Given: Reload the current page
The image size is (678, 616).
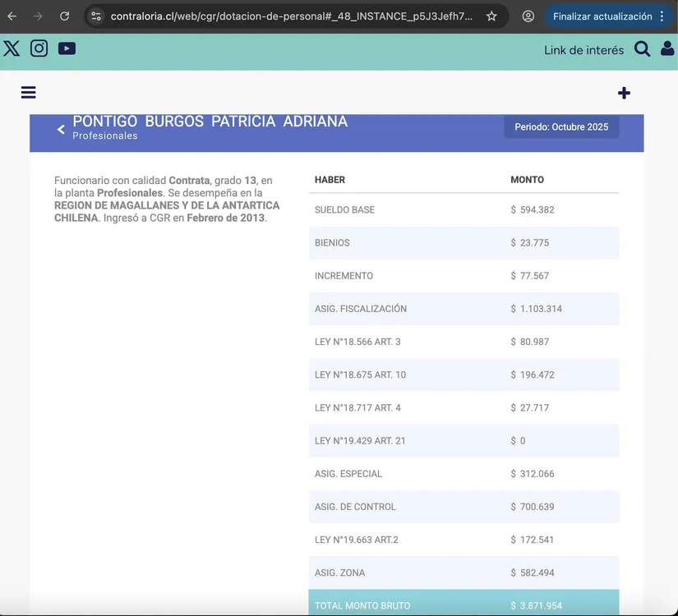Looking at the screenshot, I should 64,16.
